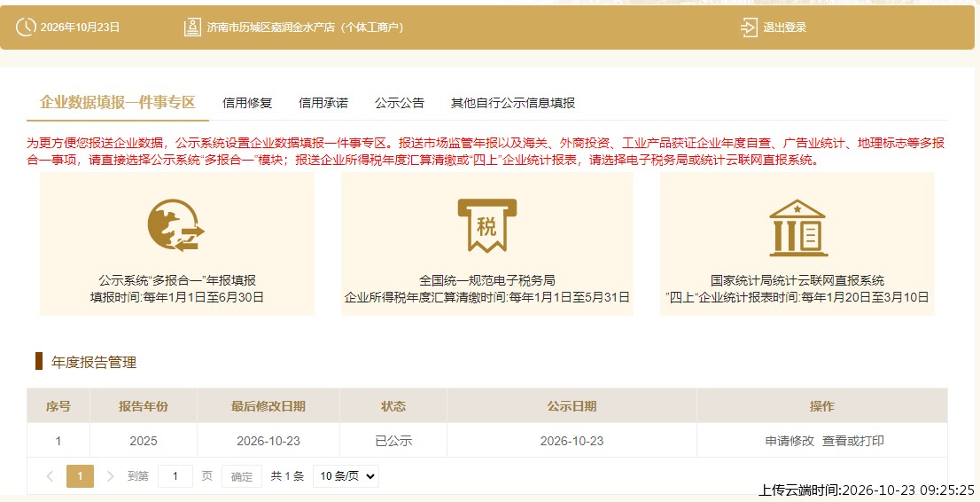The image size is (980, 502).
Task: Click the date 2026年10月23日 in header
Action: click(80, 27)
